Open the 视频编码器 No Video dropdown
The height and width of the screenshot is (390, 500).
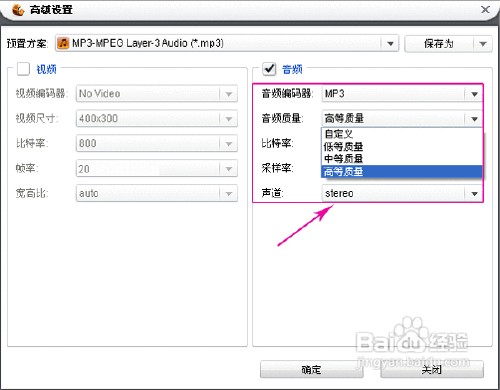tap(157, 94)
